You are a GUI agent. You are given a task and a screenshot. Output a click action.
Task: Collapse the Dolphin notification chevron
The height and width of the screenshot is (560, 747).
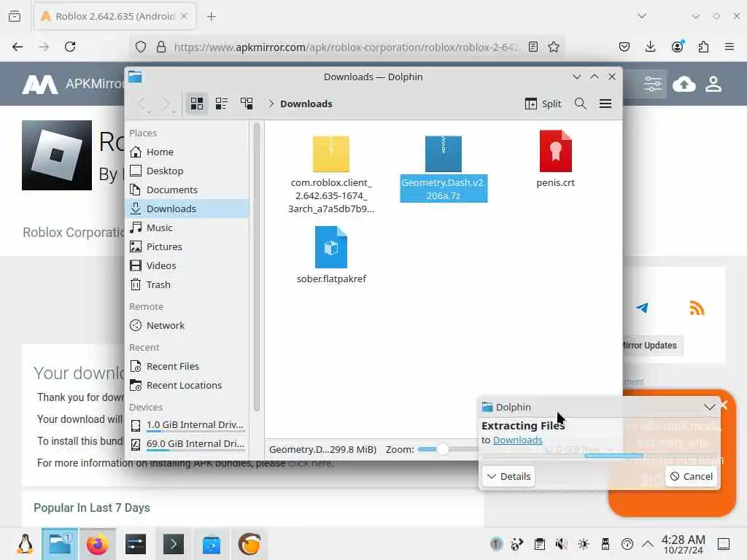[709, 407]
